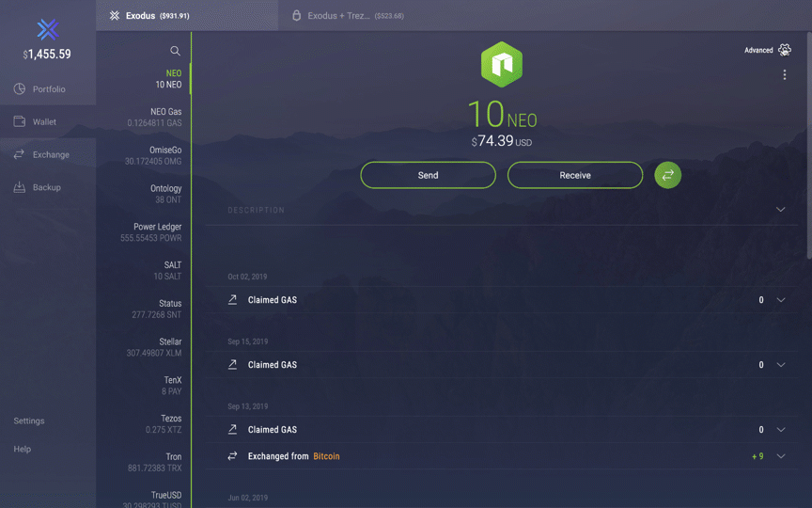Click the Receive button

[x=575, y=175]
